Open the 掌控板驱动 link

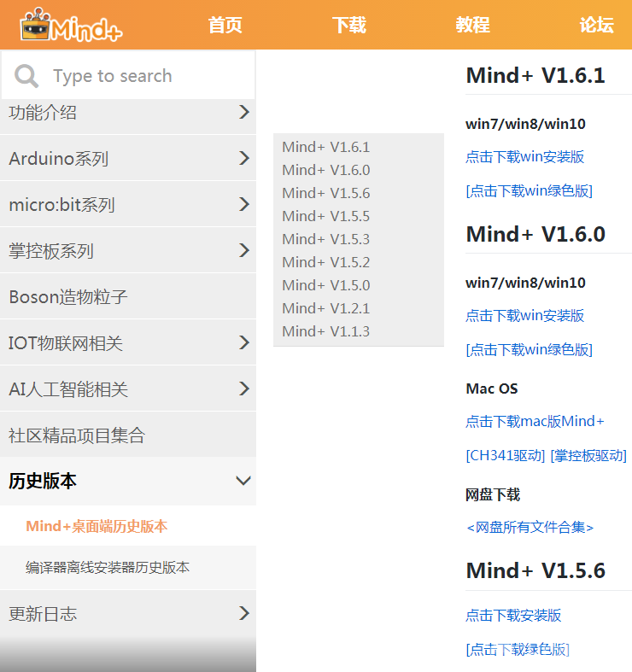point(588,455)
